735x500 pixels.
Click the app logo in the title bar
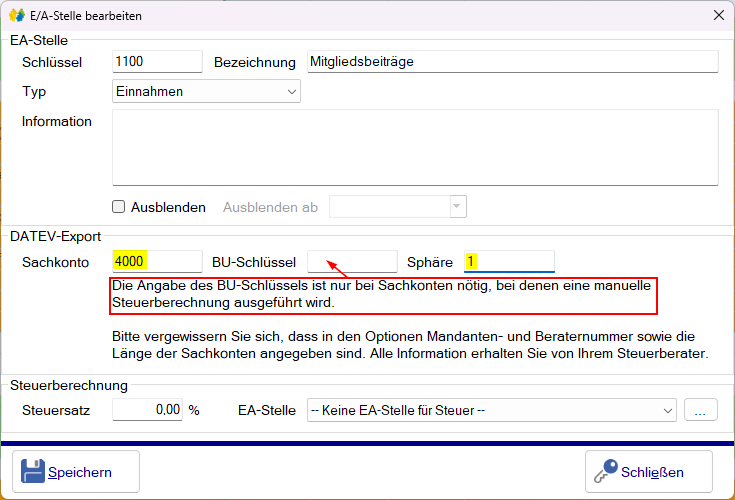[17, 15]
